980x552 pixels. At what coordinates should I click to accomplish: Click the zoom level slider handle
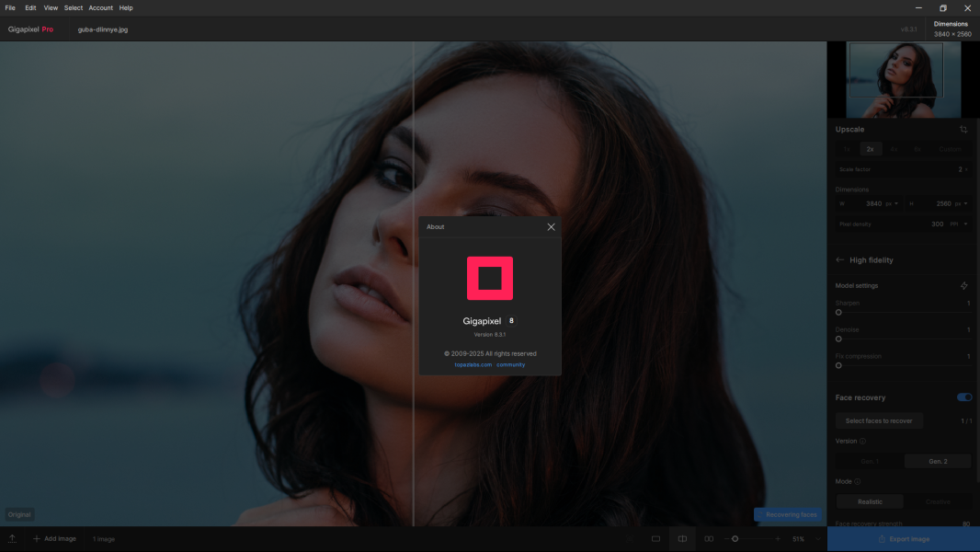[735, 539]
